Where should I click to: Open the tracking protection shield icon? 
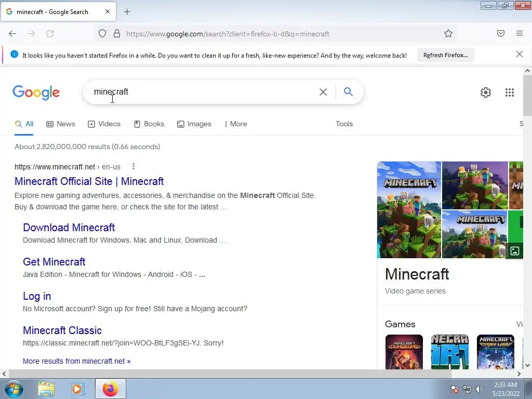coord(102,34)
